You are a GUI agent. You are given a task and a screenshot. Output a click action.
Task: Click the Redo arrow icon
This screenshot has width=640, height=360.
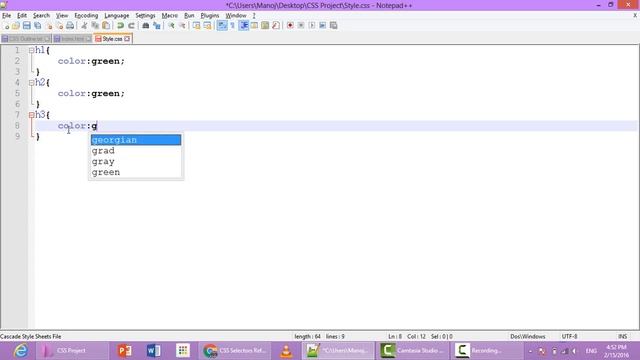point(131,26)
